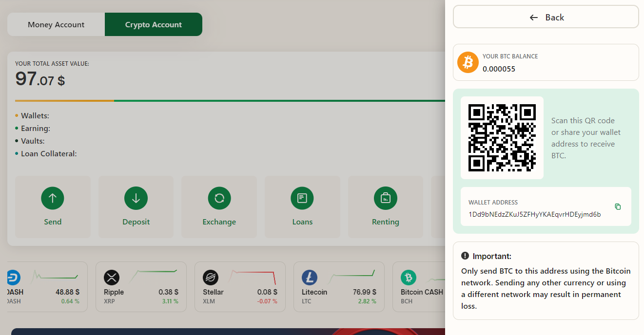Click the Send label
Viewport: 644px width, 335px height.
coord(53,222)
